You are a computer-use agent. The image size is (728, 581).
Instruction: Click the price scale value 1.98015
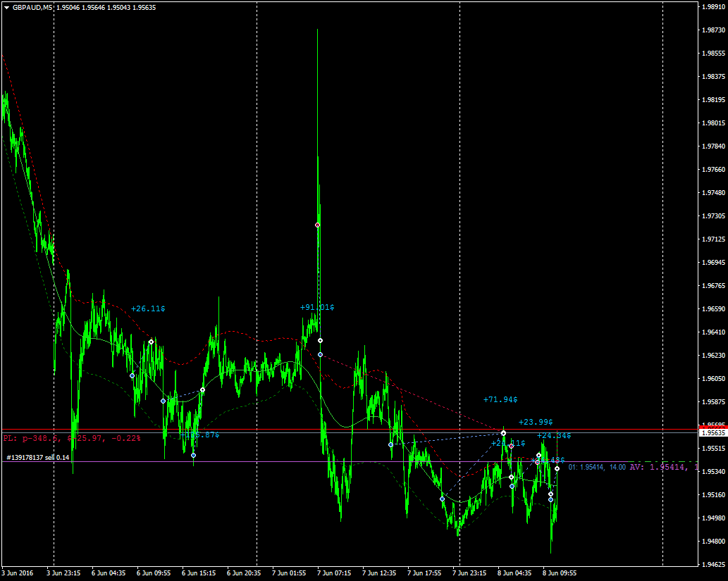pos(714,123)
